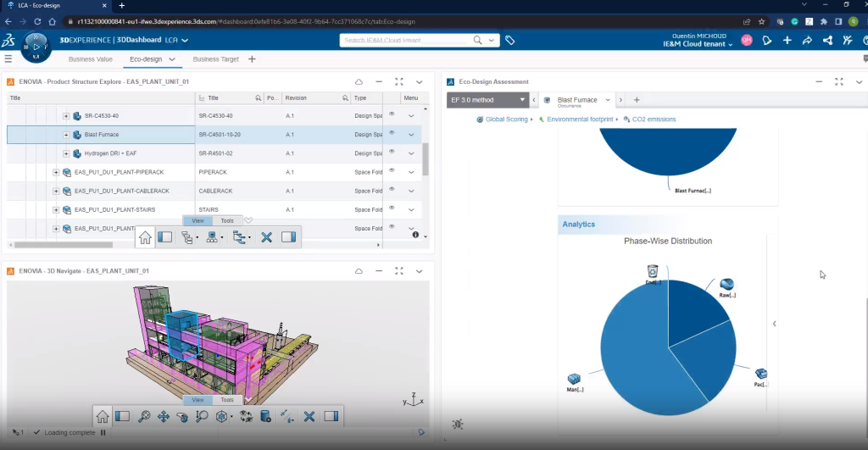Open the view cube icon in 3D Navigate
This screenshot has width=868, height=450.
[222, 417]
